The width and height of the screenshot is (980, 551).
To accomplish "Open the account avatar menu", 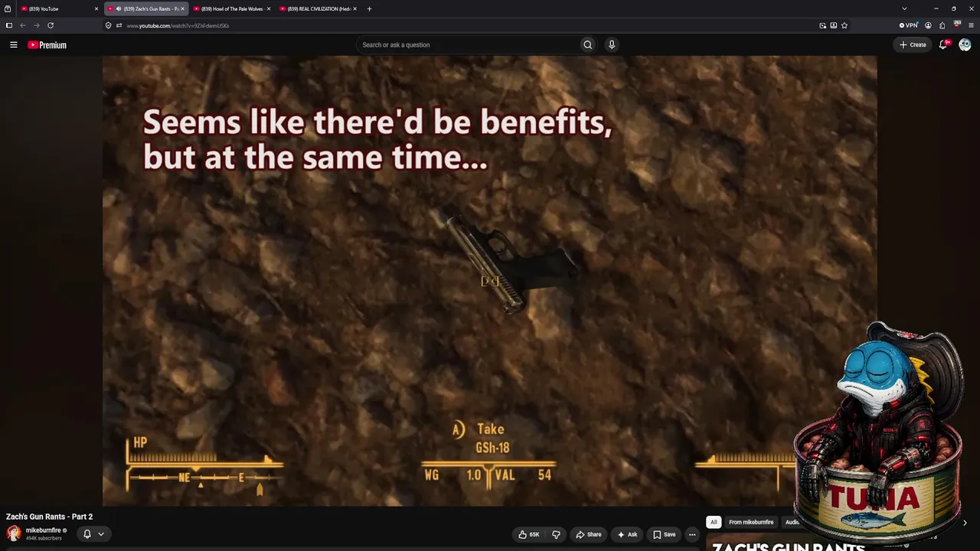I will (x=965, y=45).
